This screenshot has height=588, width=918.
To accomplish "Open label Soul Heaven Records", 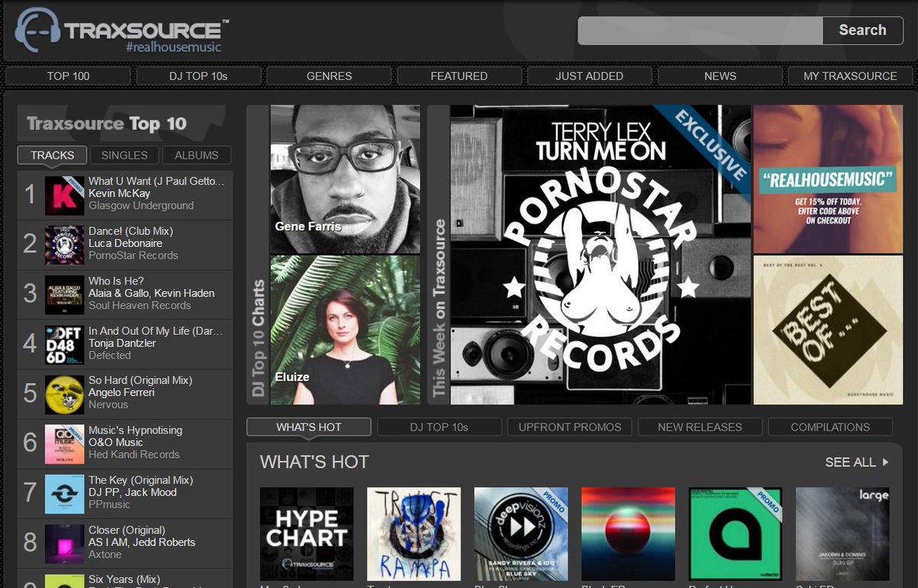I will (139, 305).
